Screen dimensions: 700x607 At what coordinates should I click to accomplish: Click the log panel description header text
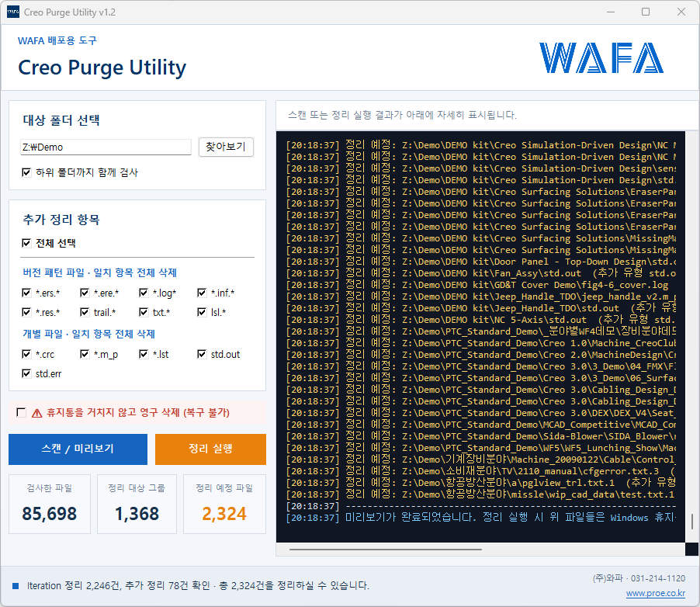[402, 115]
